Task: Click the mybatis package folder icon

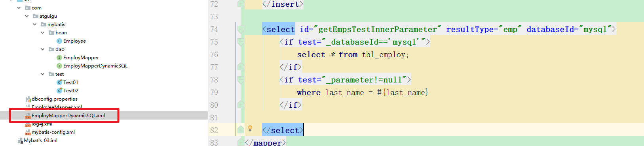Action: click(44, 24)
